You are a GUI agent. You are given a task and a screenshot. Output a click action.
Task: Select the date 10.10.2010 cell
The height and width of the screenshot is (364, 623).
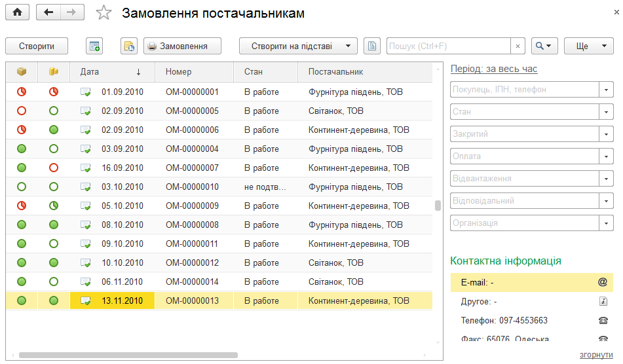(x=122, y=263)
